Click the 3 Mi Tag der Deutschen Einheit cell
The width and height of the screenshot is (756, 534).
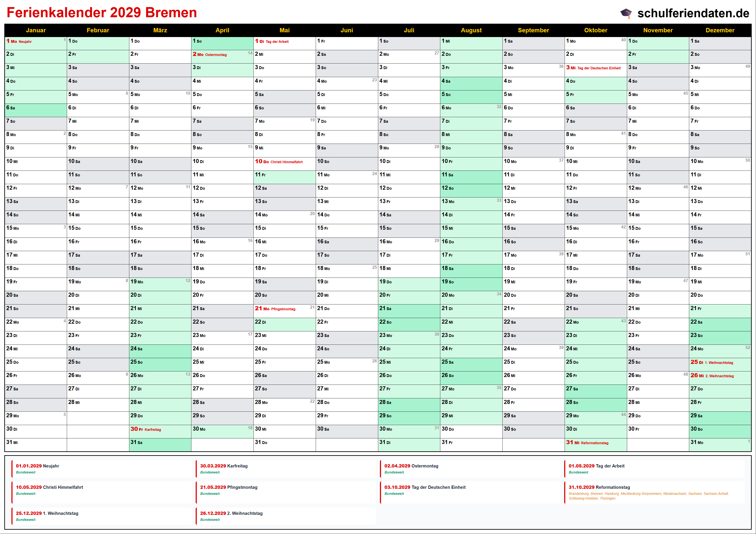pyautogui.click(x=595, y=68)
